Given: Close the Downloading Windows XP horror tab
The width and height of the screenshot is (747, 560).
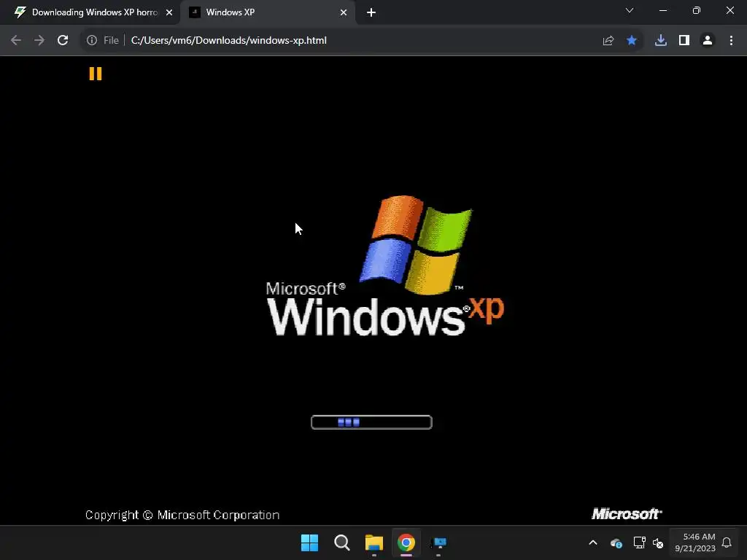Looking at the screenshot, I should pos(169,12).
